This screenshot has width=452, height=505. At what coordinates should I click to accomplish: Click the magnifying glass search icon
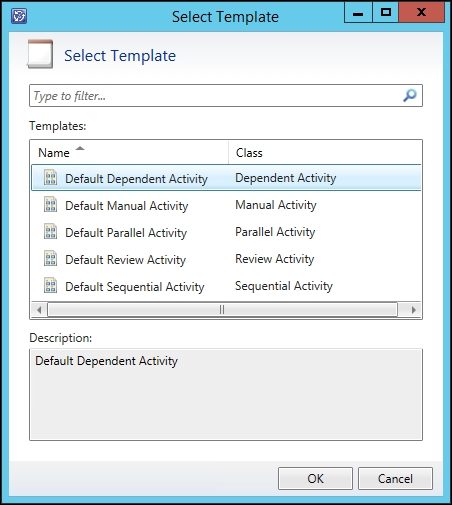click(410, 96)
